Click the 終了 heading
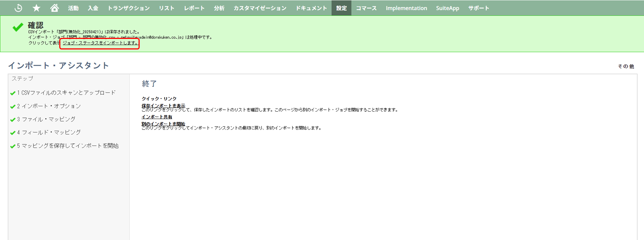 point(149,84)
